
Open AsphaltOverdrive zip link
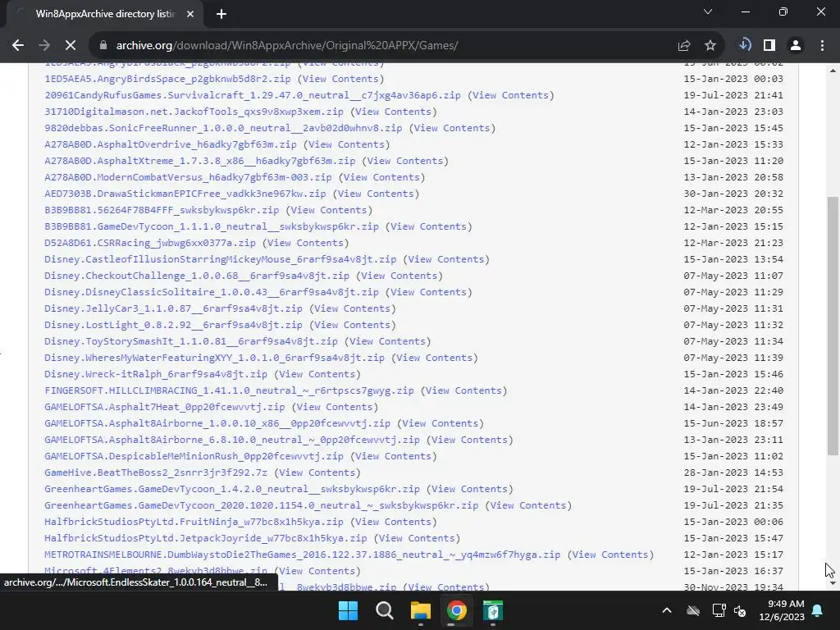pos(171,144)
